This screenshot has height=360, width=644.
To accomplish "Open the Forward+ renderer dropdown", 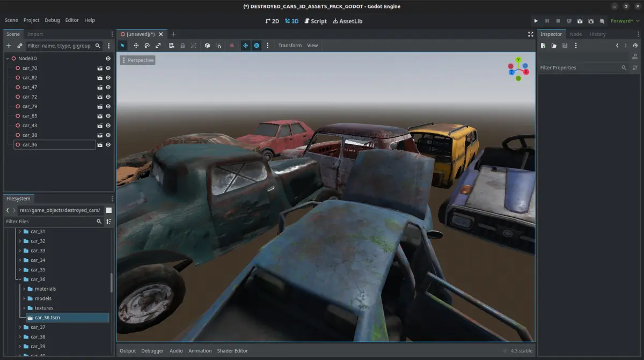I will pos(625,21).
